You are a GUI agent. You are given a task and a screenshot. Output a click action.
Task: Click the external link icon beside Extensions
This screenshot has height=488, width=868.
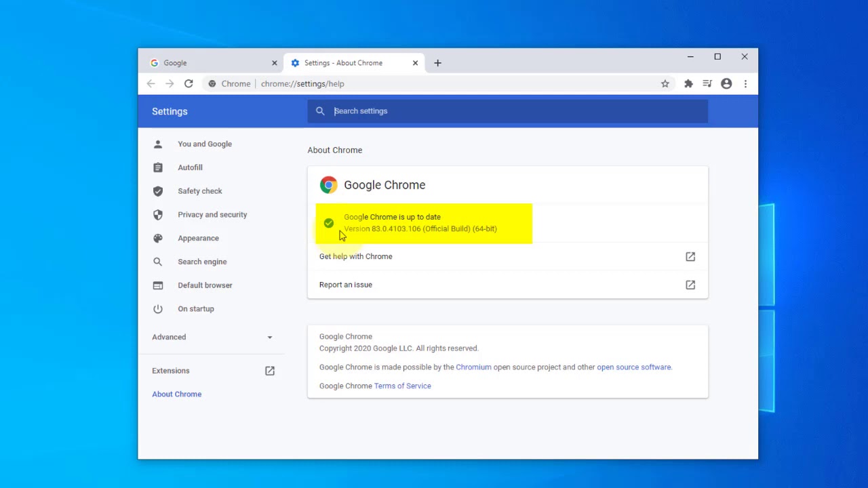pos(270,371)
